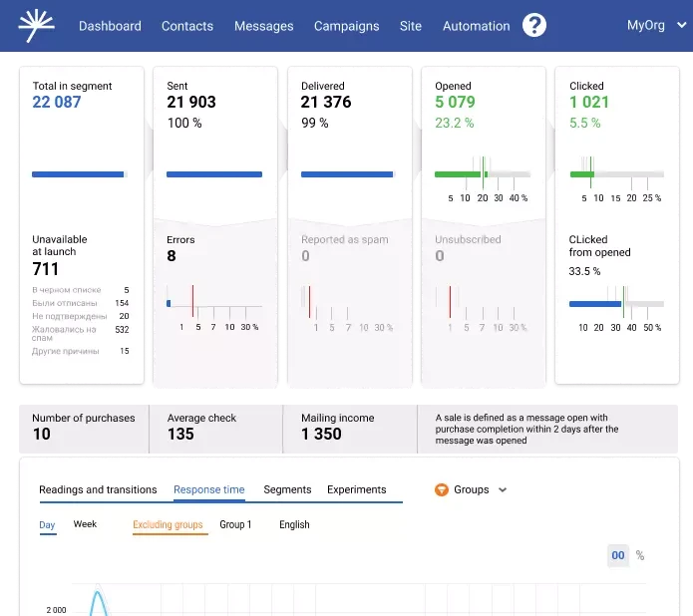Toggle the percent display mode

point(640,555)
